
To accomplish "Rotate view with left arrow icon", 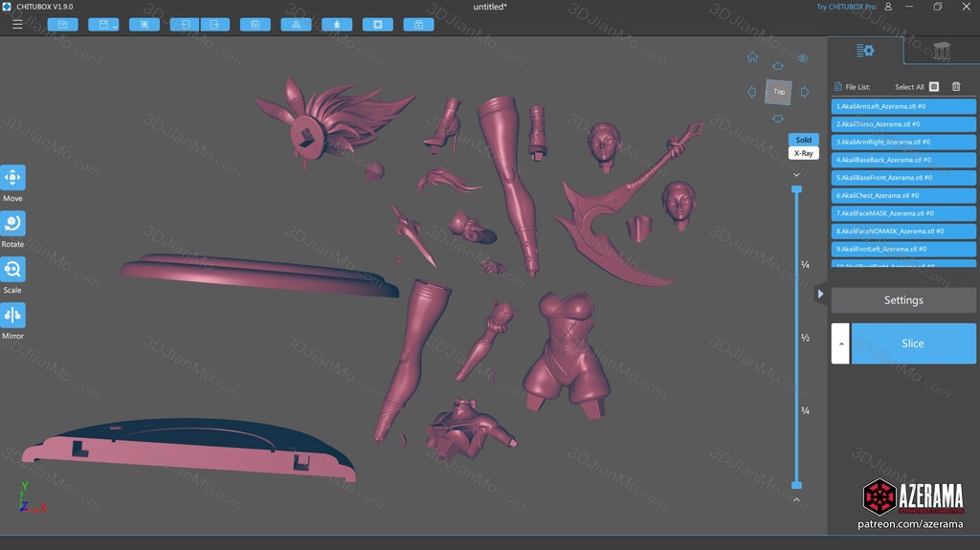I will click(752, 92).
